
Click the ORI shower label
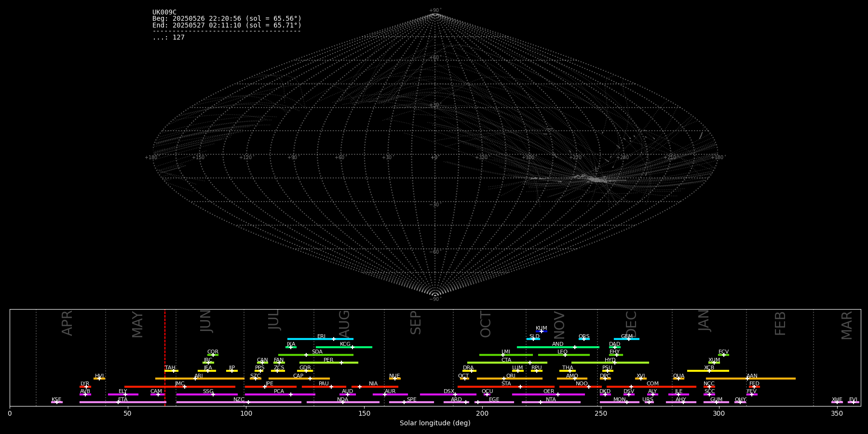tap(511, 376)
